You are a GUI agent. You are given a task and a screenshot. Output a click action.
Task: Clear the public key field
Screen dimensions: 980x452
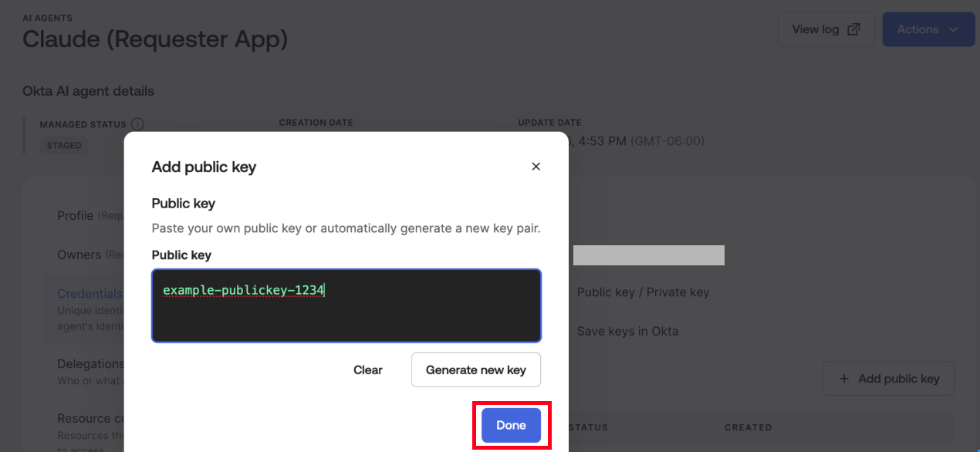tap(368, 369)
